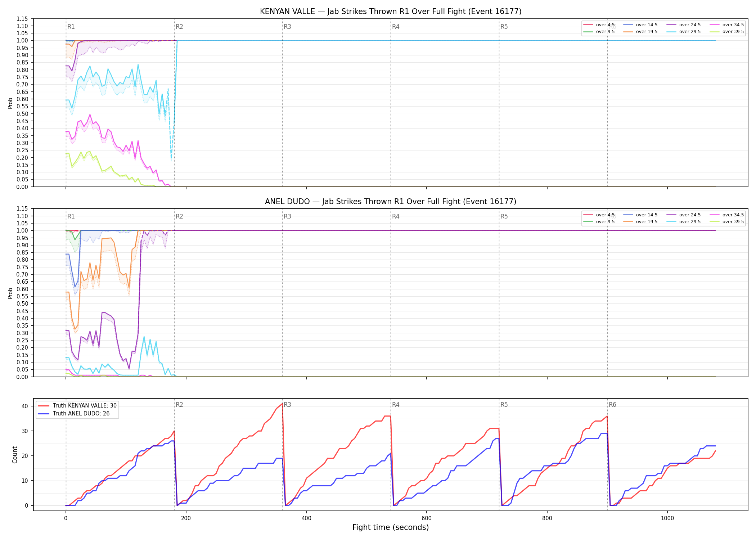Image resolution: width=756 pixels, height=540 pixels.
Task: Click the R6 marker in the Count chart
Action: point(612,405)
